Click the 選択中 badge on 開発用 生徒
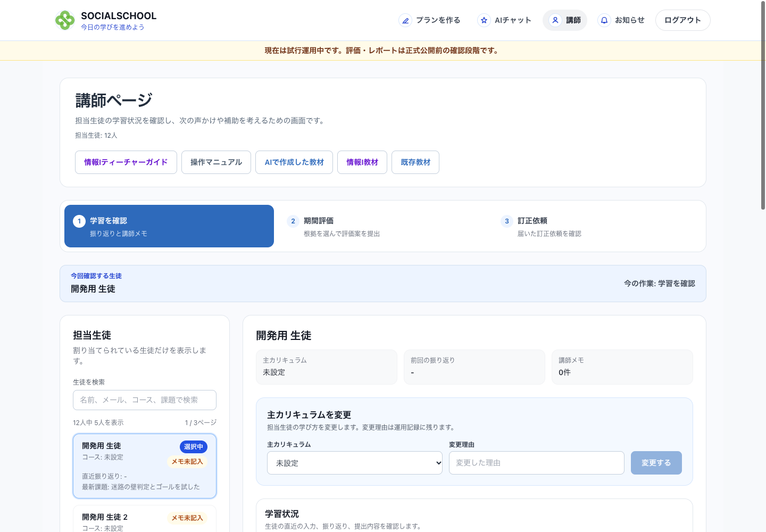766x532 pixels. [x=194, y=447]
